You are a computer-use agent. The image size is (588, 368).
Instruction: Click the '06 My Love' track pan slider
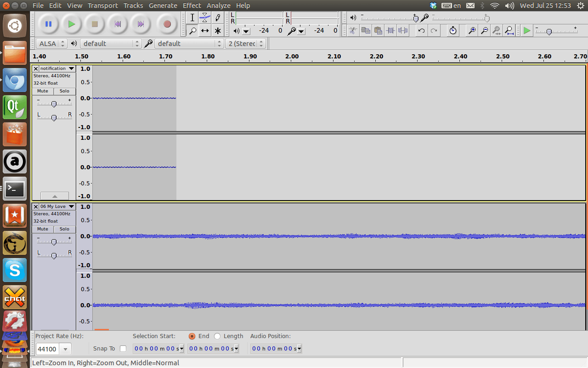click(x=54, y=255)
